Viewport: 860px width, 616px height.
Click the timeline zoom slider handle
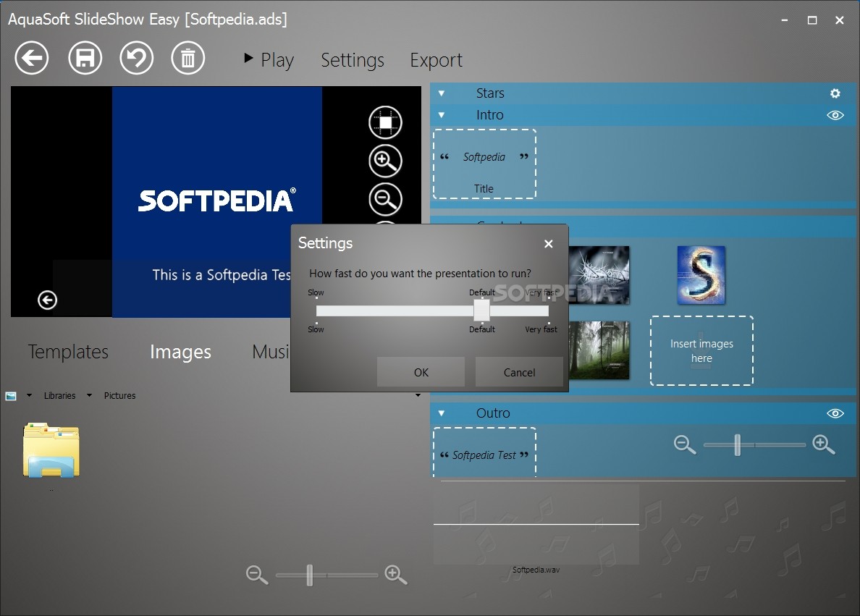click(x=738, y=445)
